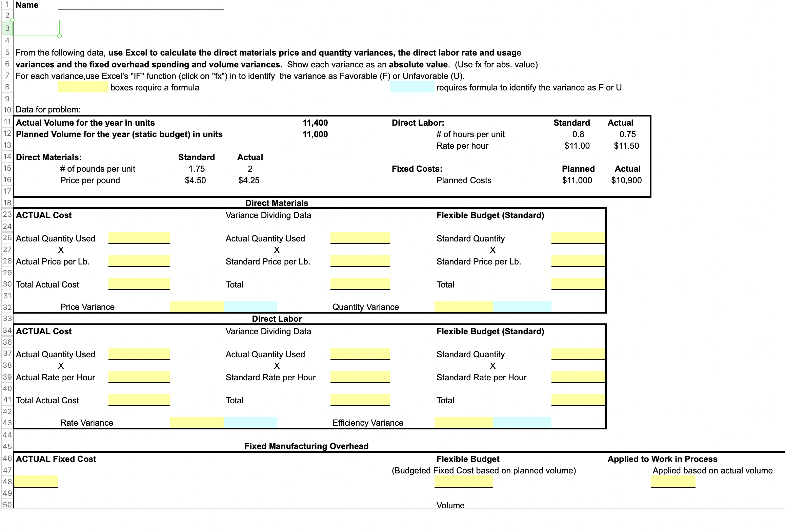Click Direct Materials Actual Price per Lb. yellow cell
785x532 pixels.
[x=139, y=261]
